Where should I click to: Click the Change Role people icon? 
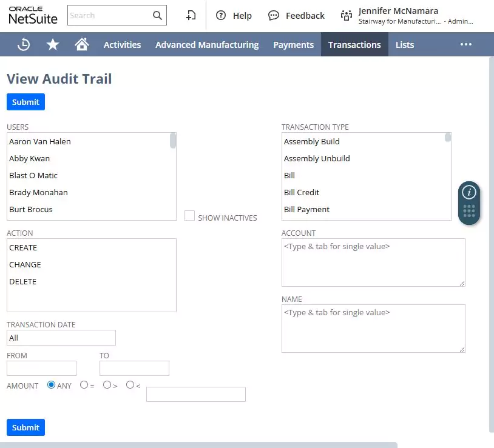(x=347, y=15)
